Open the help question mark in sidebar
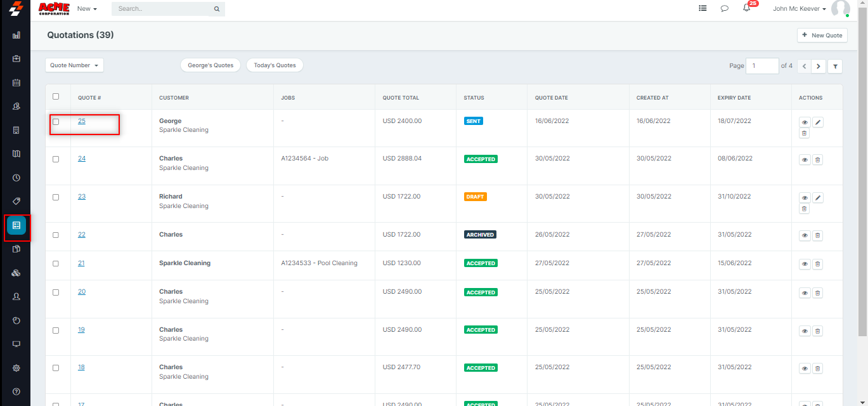The width and height of the screenshot is (868, 406). pos(16,391)
